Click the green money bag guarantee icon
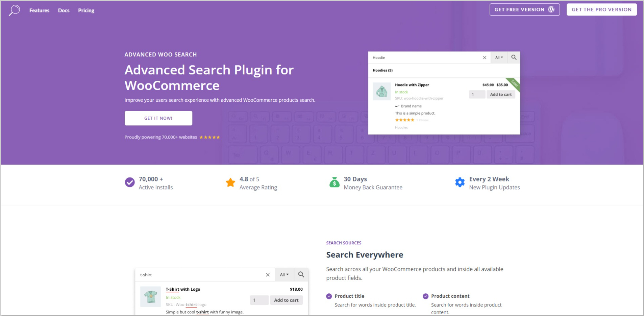Screen dimensions: 644x316 [x=335, y=182]
